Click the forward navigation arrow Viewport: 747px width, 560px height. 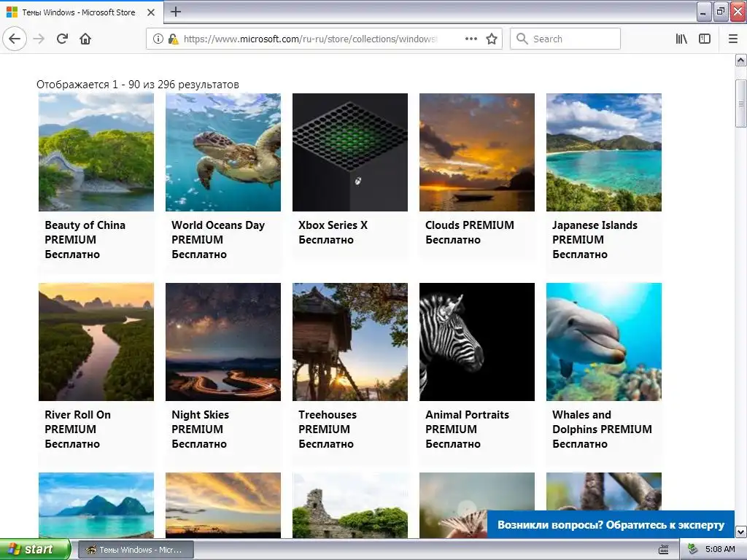(39, 39)
